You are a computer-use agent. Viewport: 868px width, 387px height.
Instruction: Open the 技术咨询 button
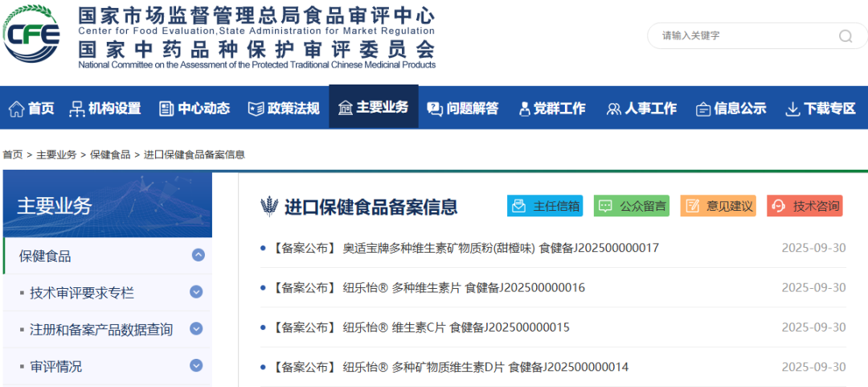coord(805,206)
